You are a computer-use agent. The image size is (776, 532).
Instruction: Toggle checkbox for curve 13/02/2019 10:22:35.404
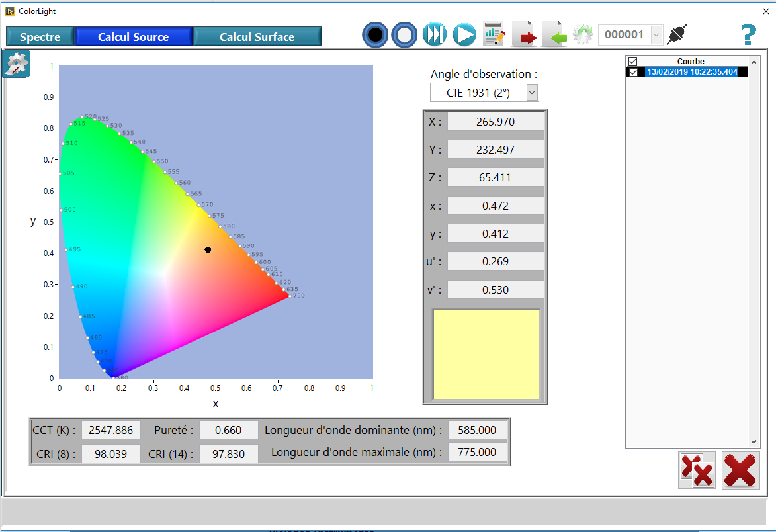click(x=632, y=72)
